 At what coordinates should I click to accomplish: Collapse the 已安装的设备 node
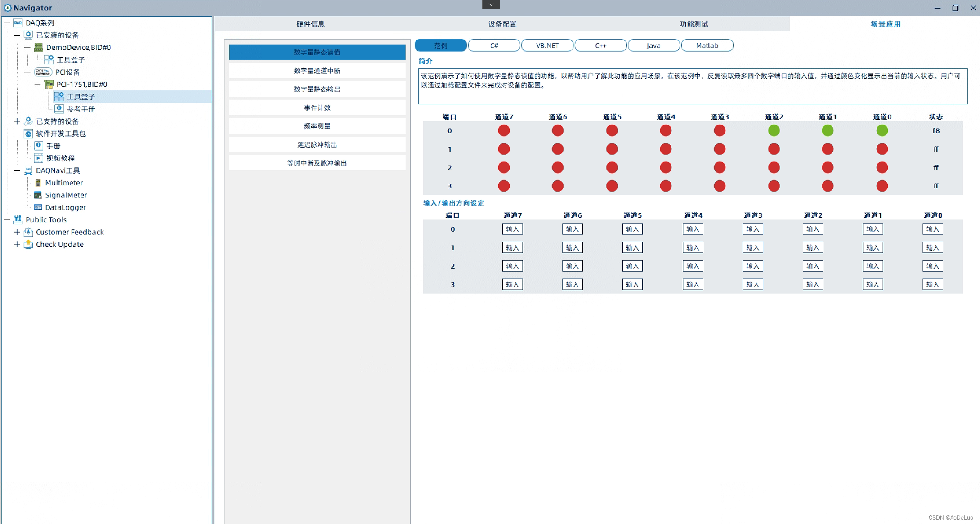[x=17, y=35]
